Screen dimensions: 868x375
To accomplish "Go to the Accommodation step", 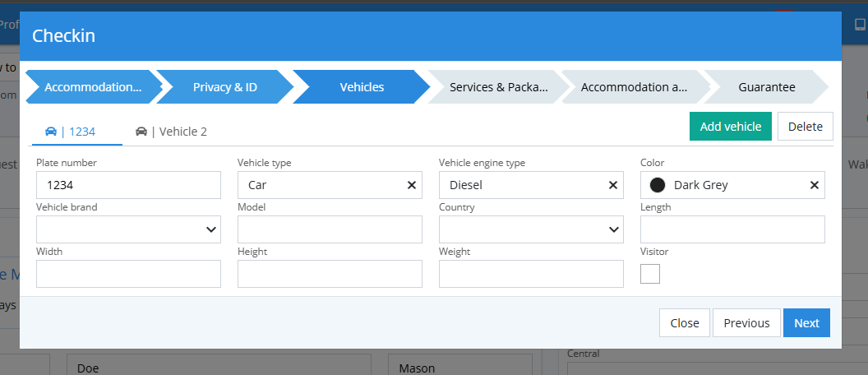I will pos(93,87).
